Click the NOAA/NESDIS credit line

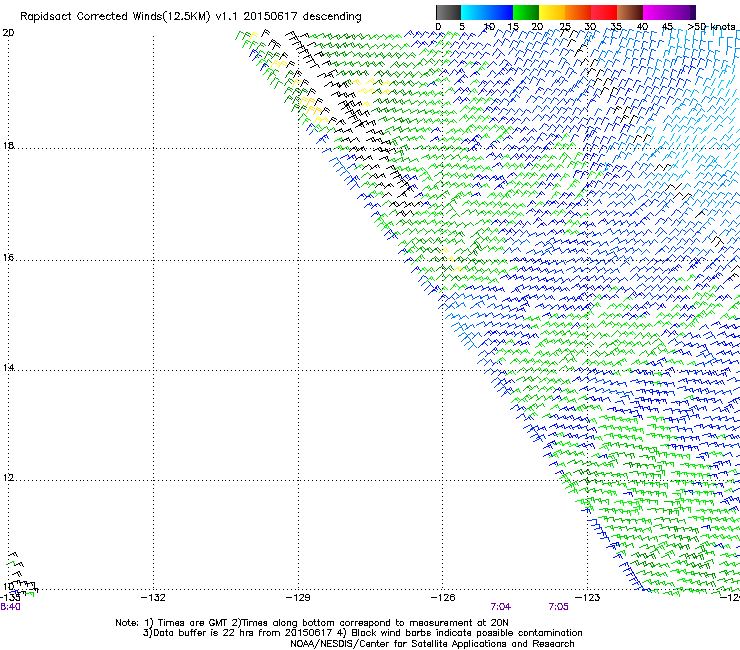click(432, 644)
